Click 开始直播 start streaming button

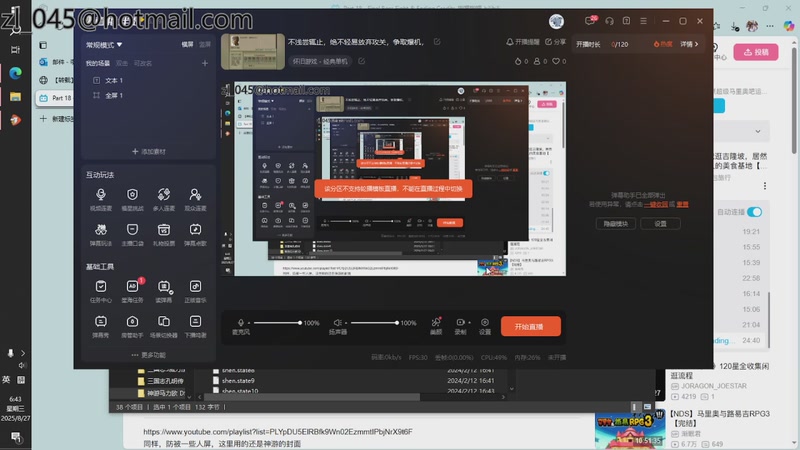click(531, 327)
